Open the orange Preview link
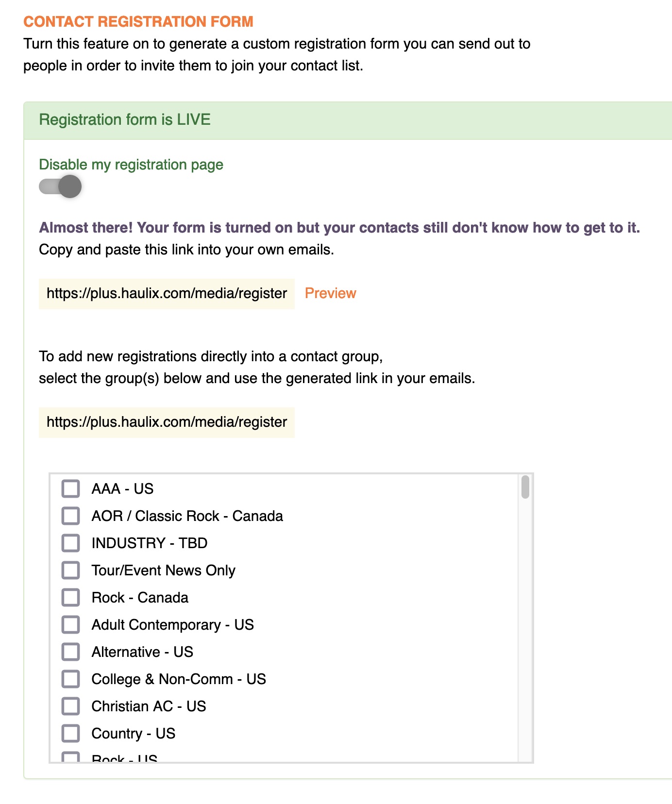The height and width of the screenshot is (804, 672). (x=330, y=293)
